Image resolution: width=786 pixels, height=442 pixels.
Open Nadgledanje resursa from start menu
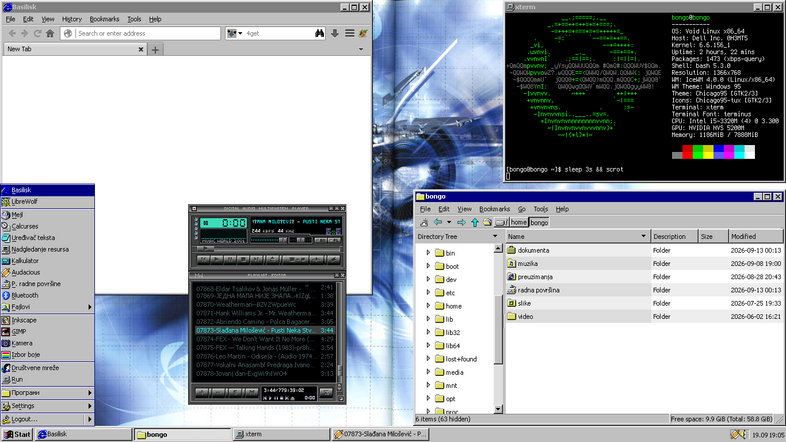click(x=47, y=249)
